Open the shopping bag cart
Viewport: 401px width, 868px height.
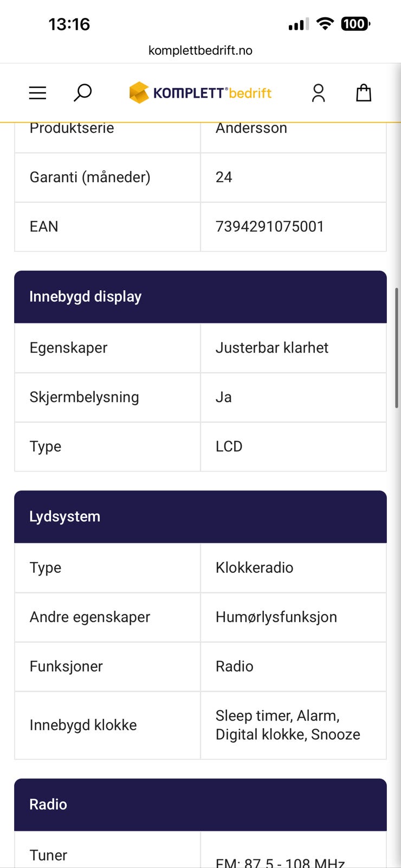pyautogui.click(x=364, y=93)
